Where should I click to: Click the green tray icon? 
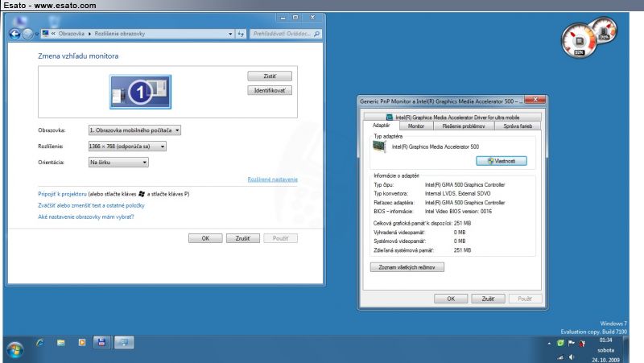(560, 343)
